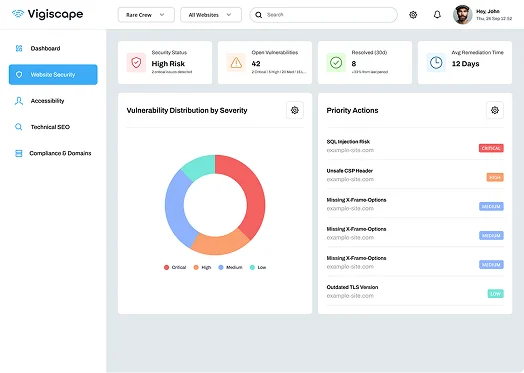
Task: Click the 42 open vulnerabilities value
Action: (x=256, y=64)
